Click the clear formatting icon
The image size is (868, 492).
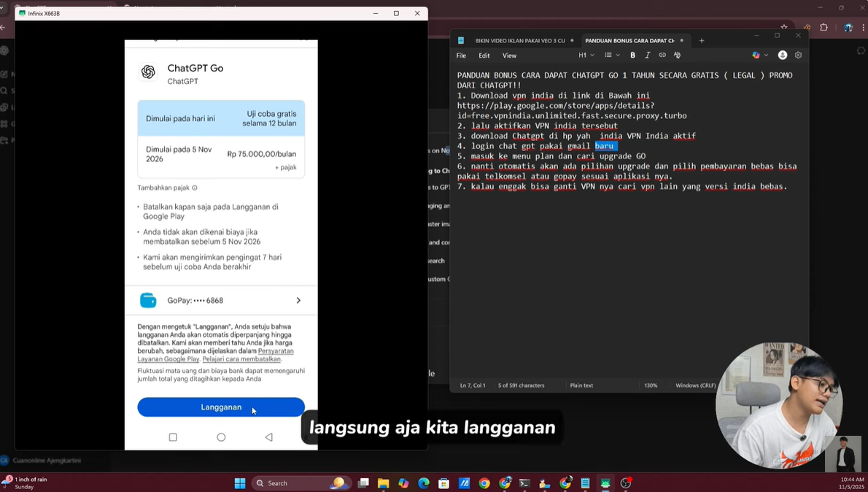coord(678,55)
